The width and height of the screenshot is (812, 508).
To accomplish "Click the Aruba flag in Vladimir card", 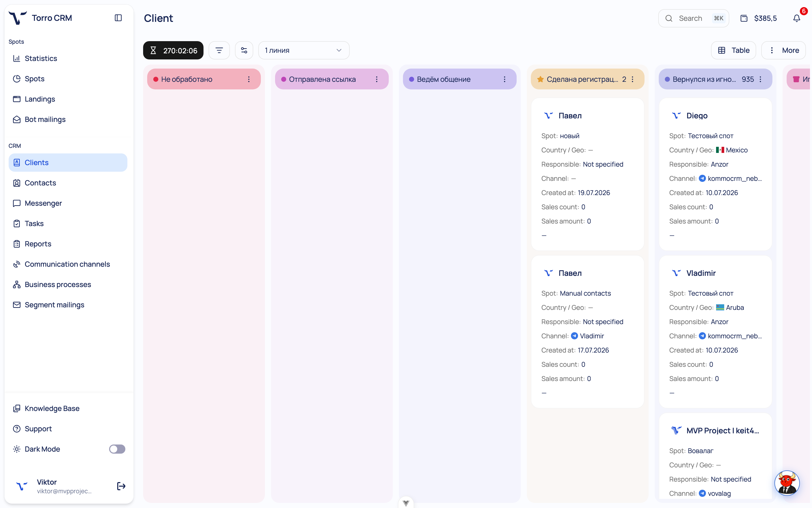I will tap(720, 307).
